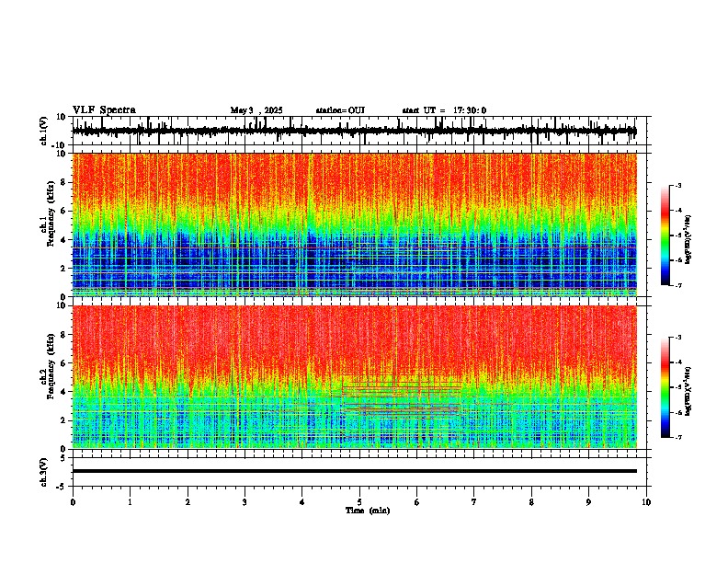Image resolution: width=728 pixels, height=563 pixels.
Task: Click the "VLF Spectra" plot title
Action: [x=104, y=110]
